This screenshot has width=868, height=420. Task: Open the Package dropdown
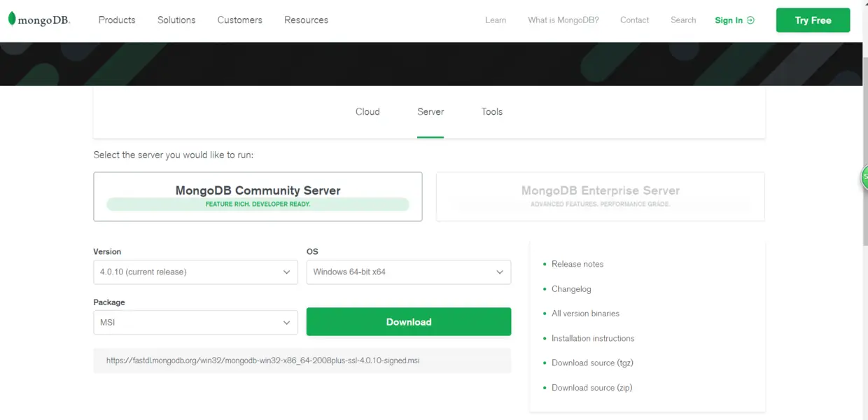[x=195, y=323]
